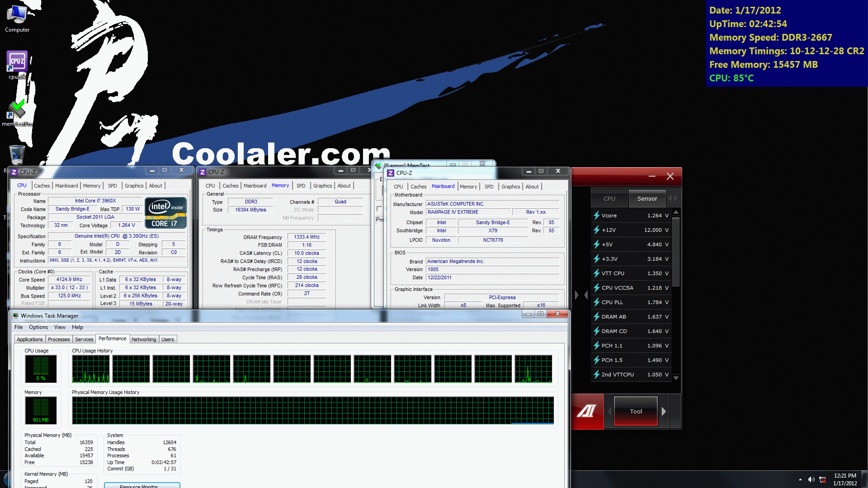The height and width of the screenshot is (488, 868).
Task: Select the Networking tab in Task Manager
Action: 144,339
